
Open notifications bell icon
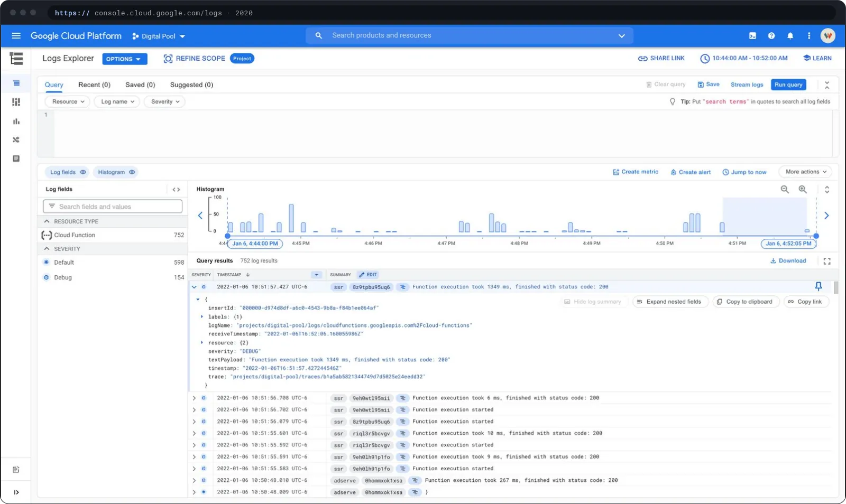790,36
